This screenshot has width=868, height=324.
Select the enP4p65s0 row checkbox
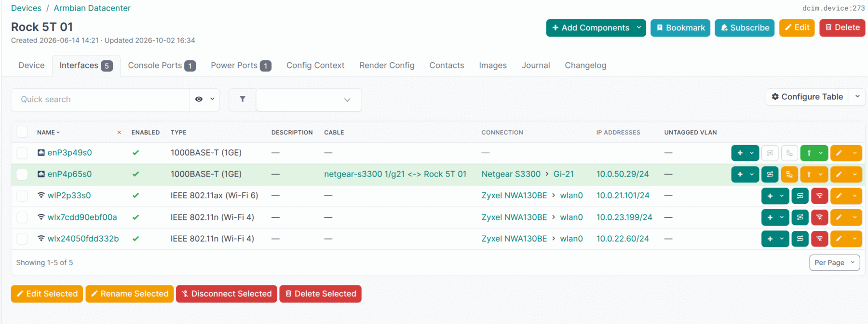tap(22, 174)
